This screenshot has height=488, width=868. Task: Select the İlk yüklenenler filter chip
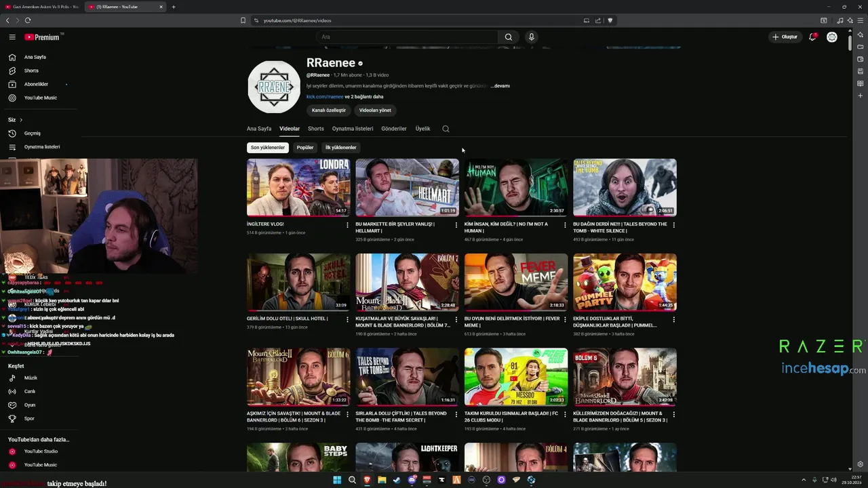pyautogui.click(x=340, y=147)
